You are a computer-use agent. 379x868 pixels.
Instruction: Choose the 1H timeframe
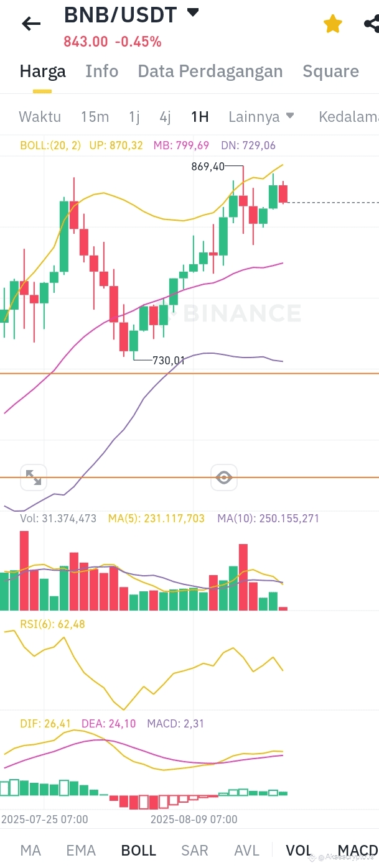200,116
